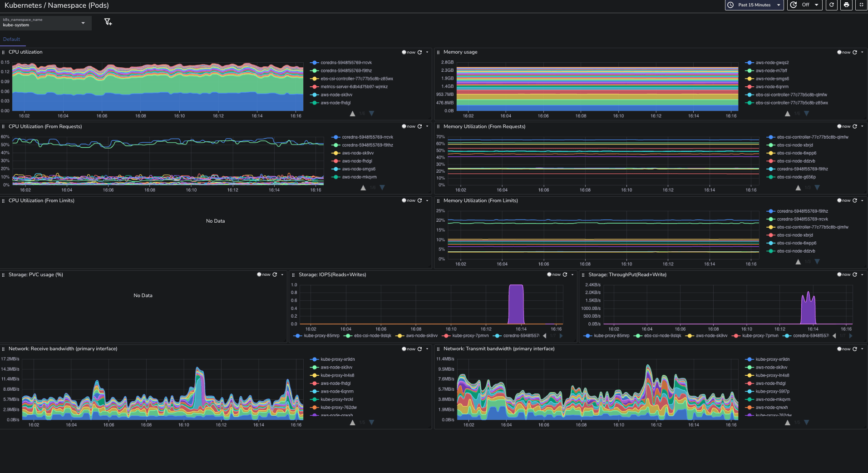Click next legend page arrow in Storage IOPS panel
The image size is (868, 473).
tap(562, 336)
